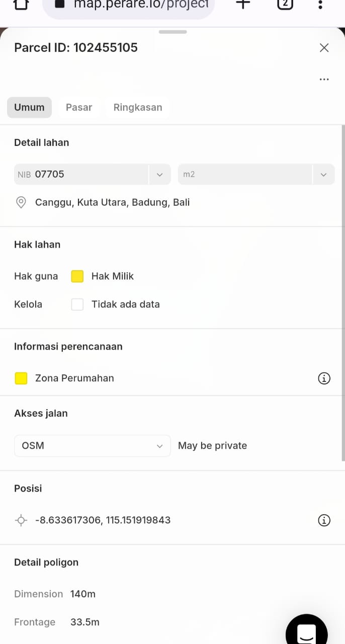This screenshot has width=345, height=644.
Task: Tap the browser home icon
Action: [21, 5]
